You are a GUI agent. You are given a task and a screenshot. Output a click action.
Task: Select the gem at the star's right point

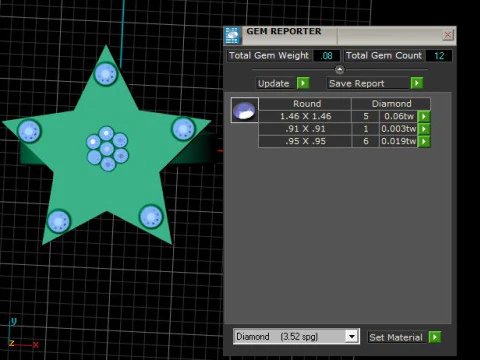pos(183,129)
